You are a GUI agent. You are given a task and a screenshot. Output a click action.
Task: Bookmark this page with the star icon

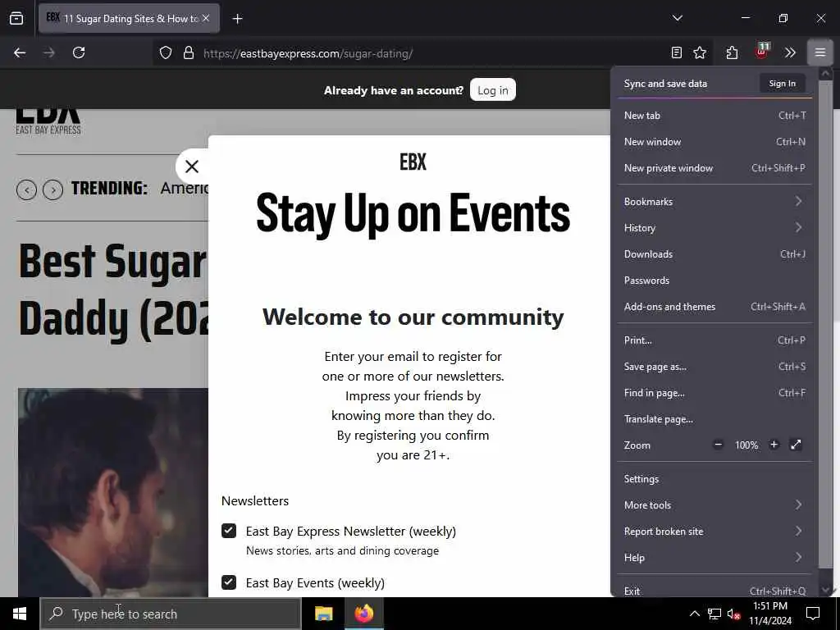click(x=700, y=52)
